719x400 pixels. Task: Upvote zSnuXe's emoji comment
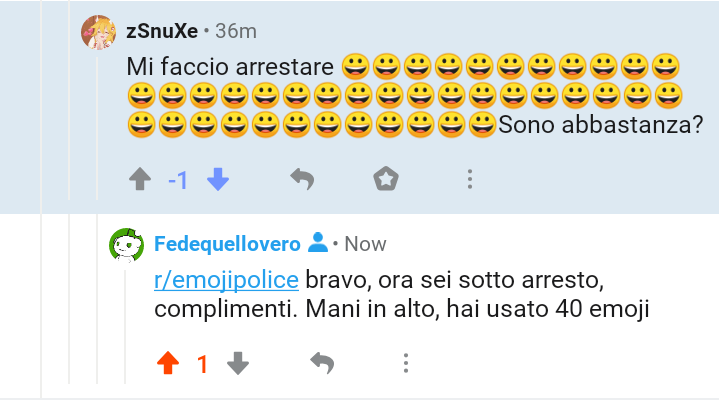(x=140, y=179)
